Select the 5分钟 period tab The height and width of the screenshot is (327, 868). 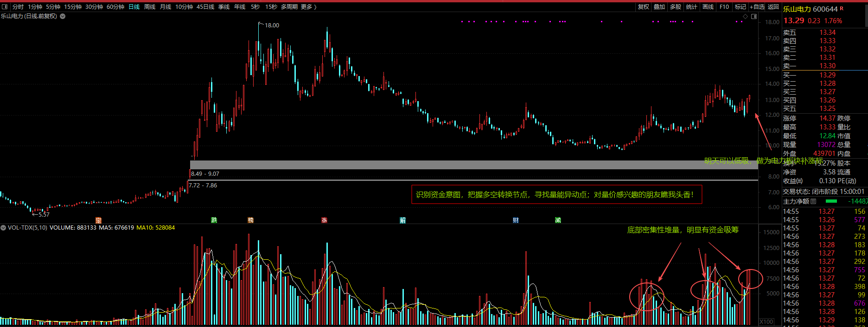(x=53, y=7)
